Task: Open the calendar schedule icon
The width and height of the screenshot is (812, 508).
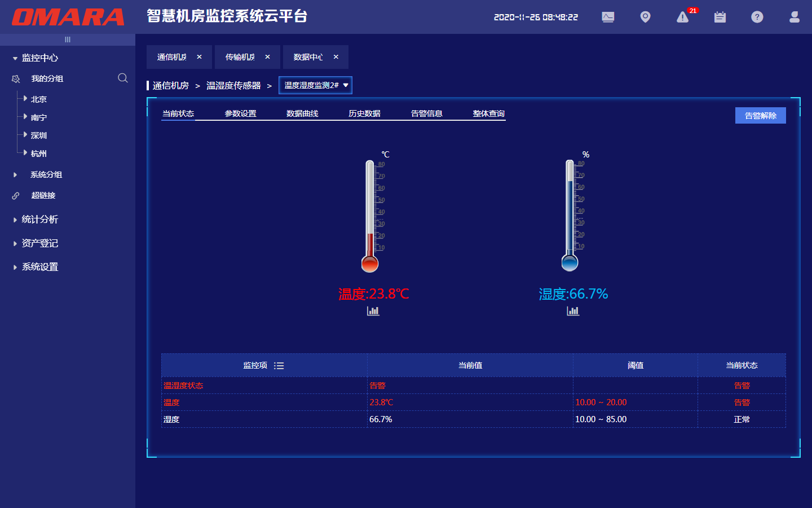Action: [x=720, y=17]
